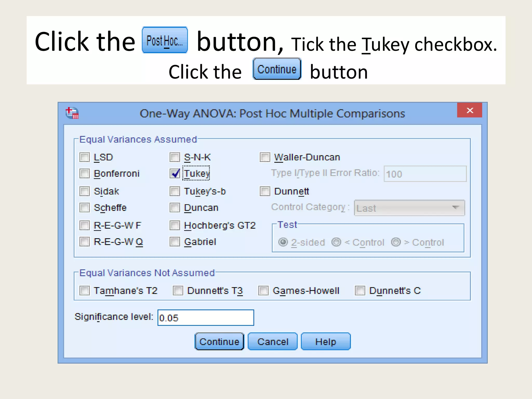Image resolution: width=532 pixels, height=399 pixels.
Task: Tick the Dunnett's T3 checkbox
Action: pos(178,290)
